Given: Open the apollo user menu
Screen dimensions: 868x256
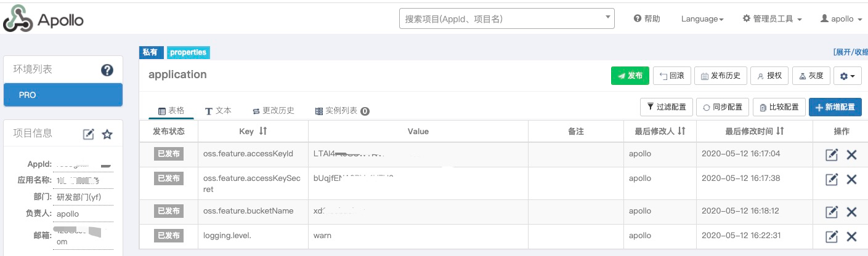Looking at the screenshot, I should pyautogui.click(x=841, y=19).
